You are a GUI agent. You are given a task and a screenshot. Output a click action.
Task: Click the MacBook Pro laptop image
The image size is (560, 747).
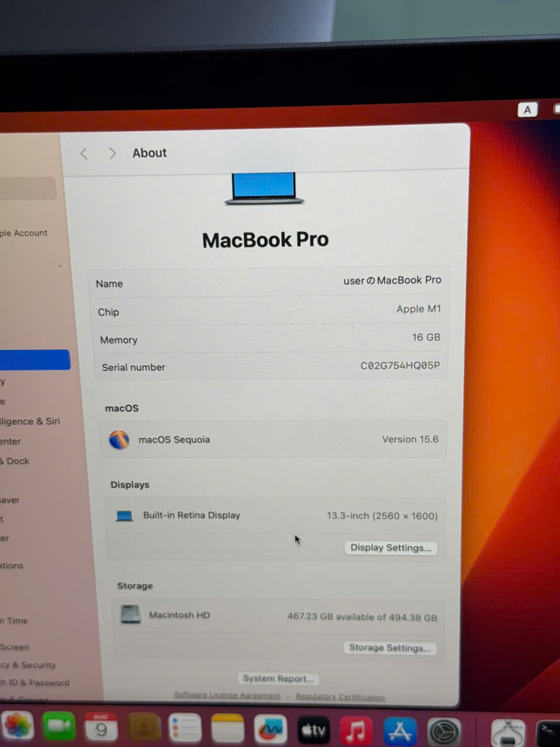click(x=264, y=189)
